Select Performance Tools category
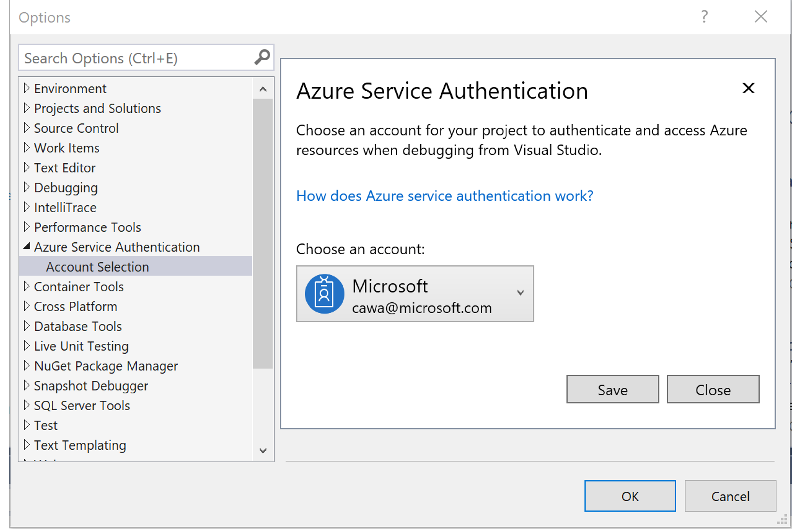 pyautogui.click(x=87, y=227)
